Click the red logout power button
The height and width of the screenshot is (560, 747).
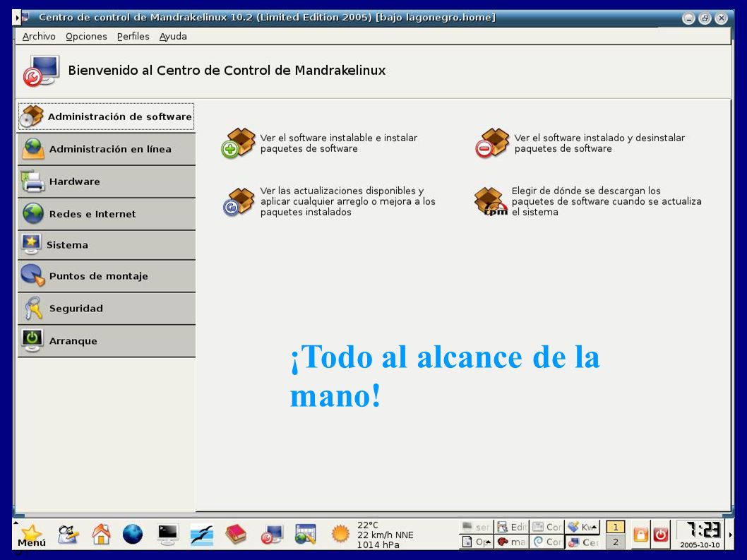point(661,535)
